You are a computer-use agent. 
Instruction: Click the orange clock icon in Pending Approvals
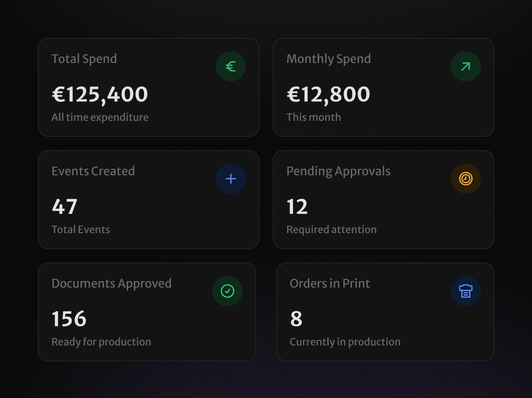click(x=465, y=179)
